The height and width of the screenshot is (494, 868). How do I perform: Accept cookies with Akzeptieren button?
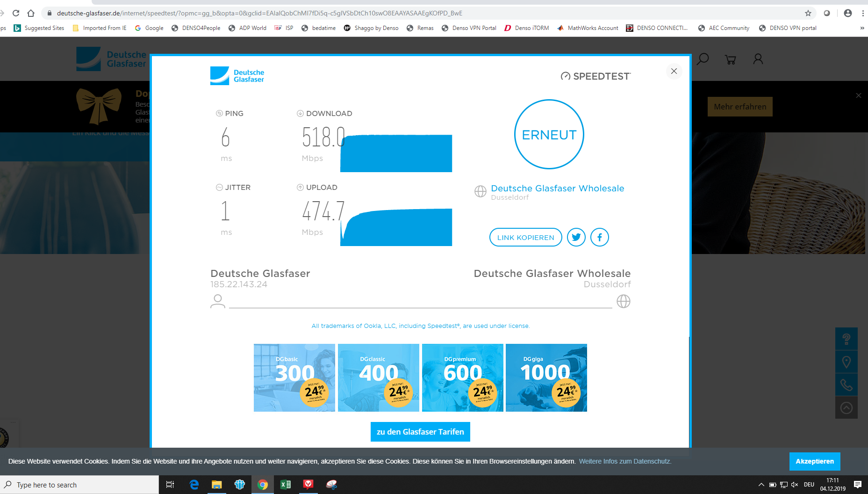pos(815,461)
